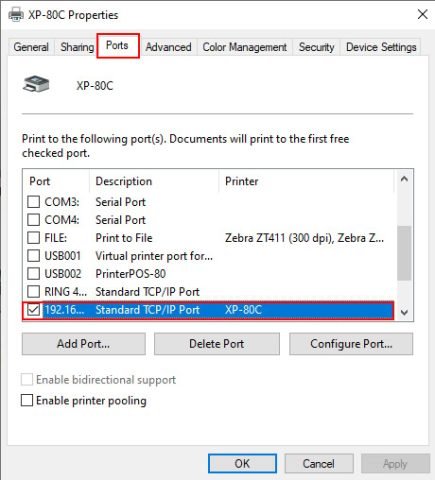Click 'XP-80C' in the highlighted port row
The height and width of the screenshot is (480, 435).
click(243, 310)
